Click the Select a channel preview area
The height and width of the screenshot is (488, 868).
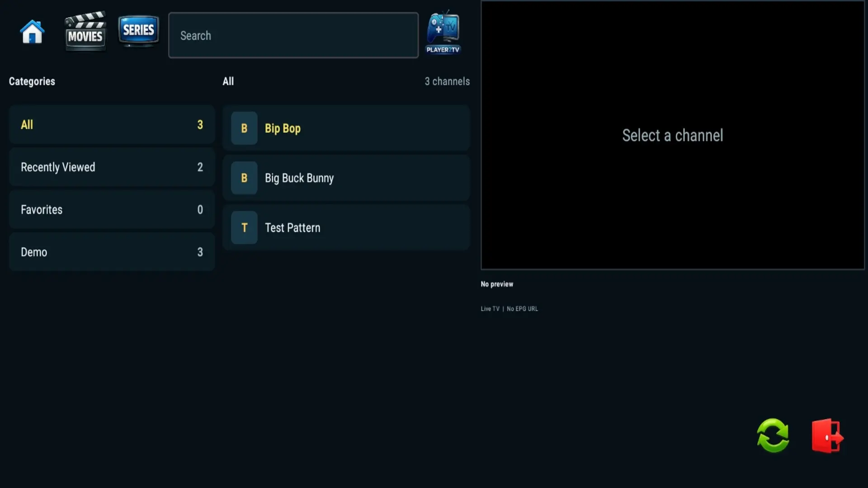673,135
